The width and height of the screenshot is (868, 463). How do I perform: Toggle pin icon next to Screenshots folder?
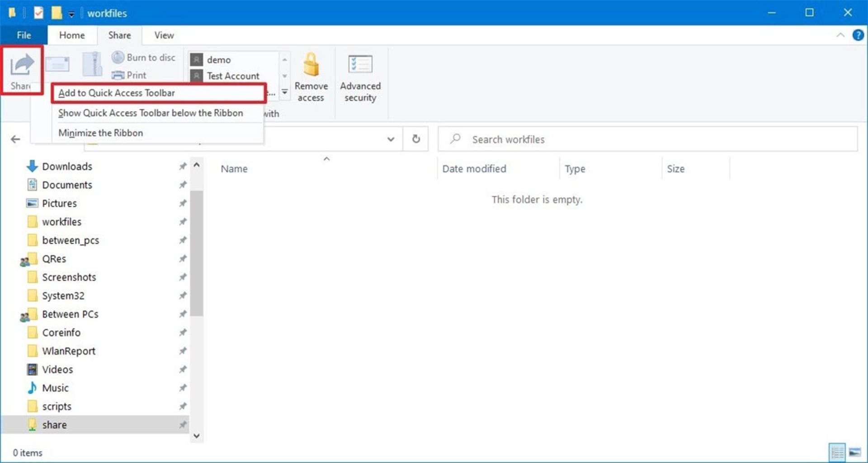183,277
